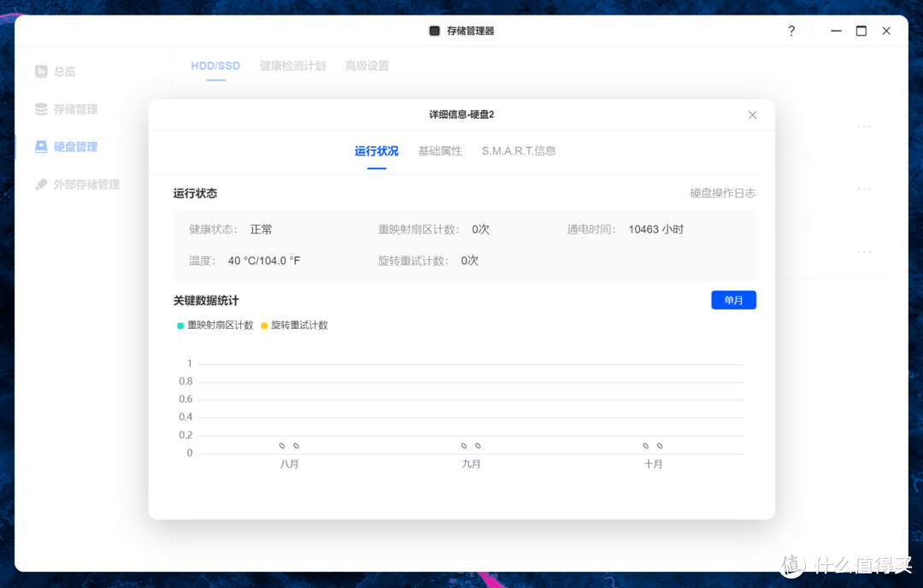View the S.M.A.R.T.信息 tab
The height and width of the screenshot is (588, 923).
[x=519, y=150]
